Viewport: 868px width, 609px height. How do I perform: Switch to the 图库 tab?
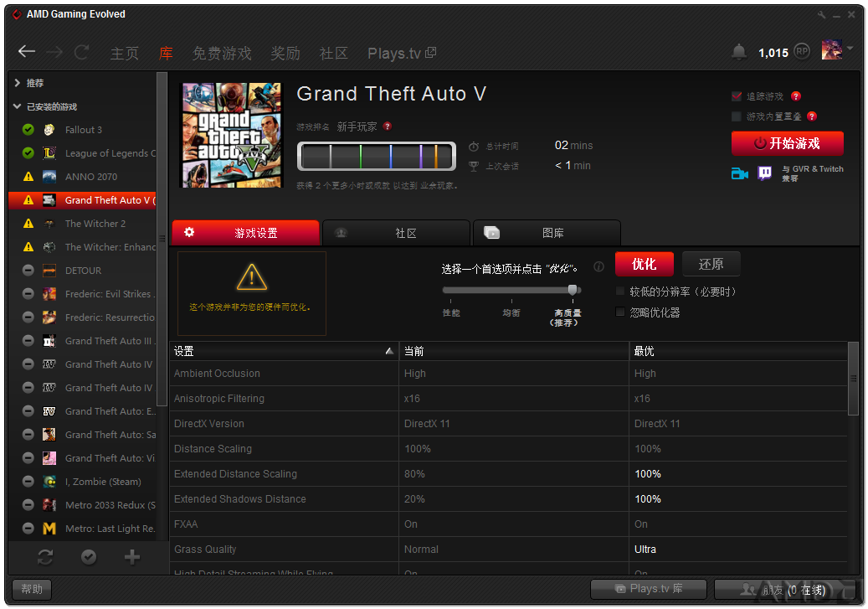click(x=547, y=233)
